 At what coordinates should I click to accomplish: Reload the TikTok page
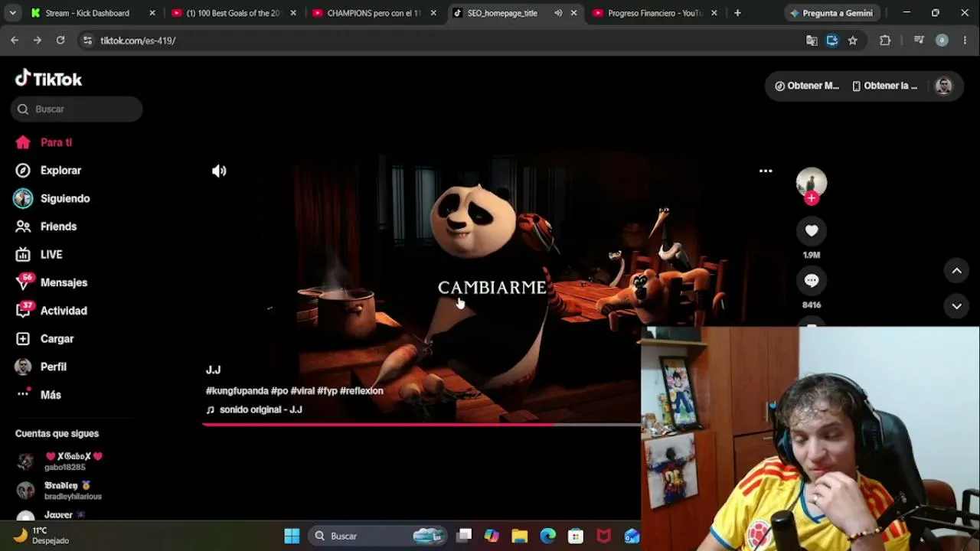[x=60, y=41]
